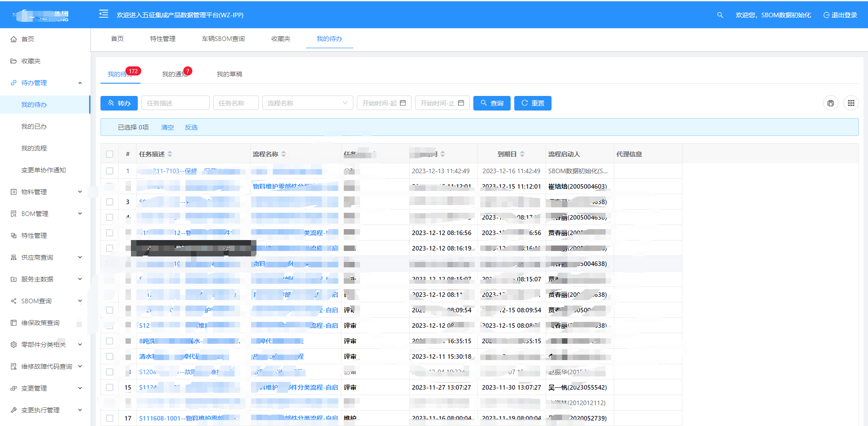
Task: Click 变更管理 sidebar icon
Action: pos(14,388)
